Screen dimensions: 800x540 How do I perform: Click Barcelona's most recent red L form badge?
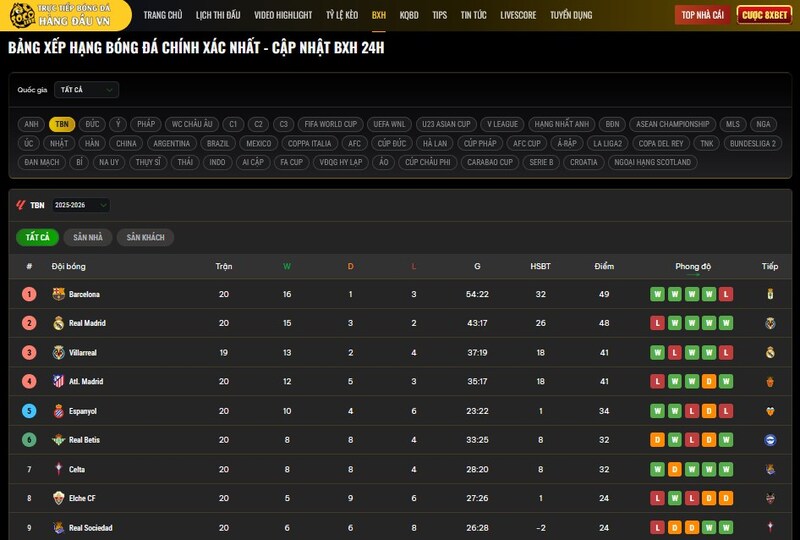click(726, 294)
